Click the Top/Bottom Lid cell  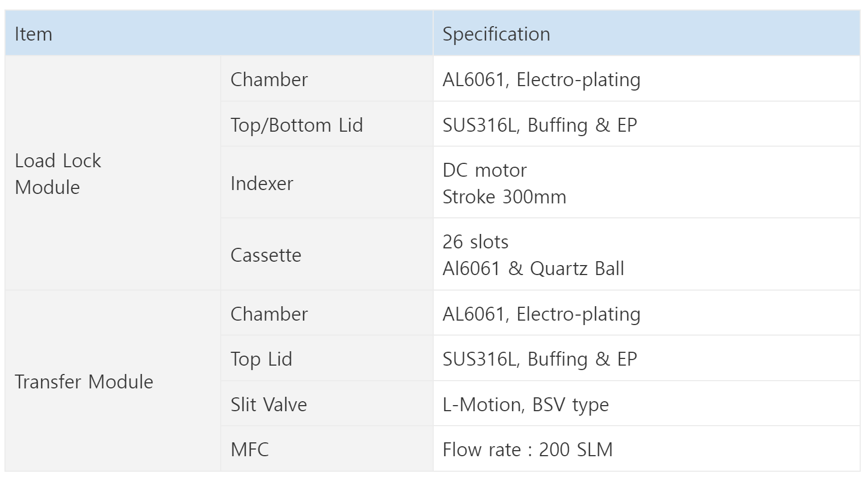(x=327, y=124)
